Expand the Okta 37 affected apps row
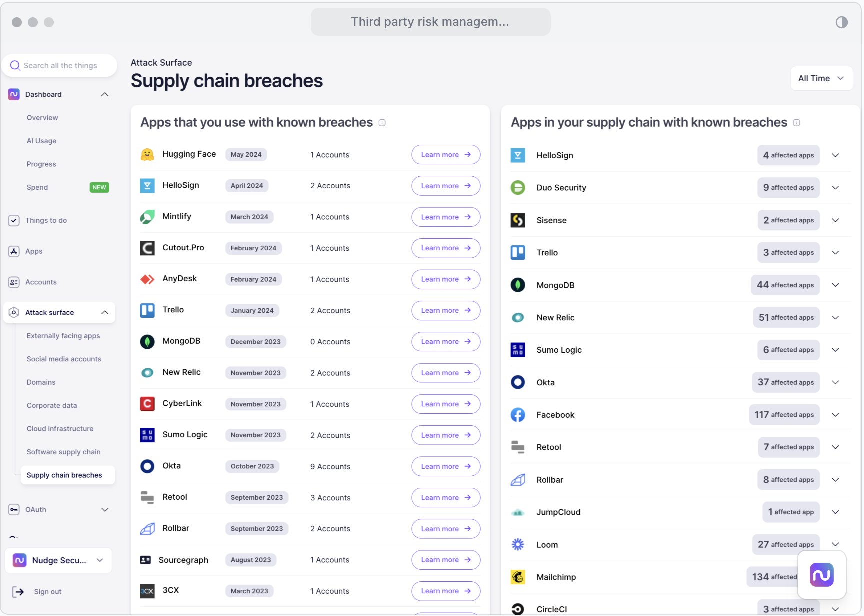The image size is (864, 616). click(x=835, y=382)
